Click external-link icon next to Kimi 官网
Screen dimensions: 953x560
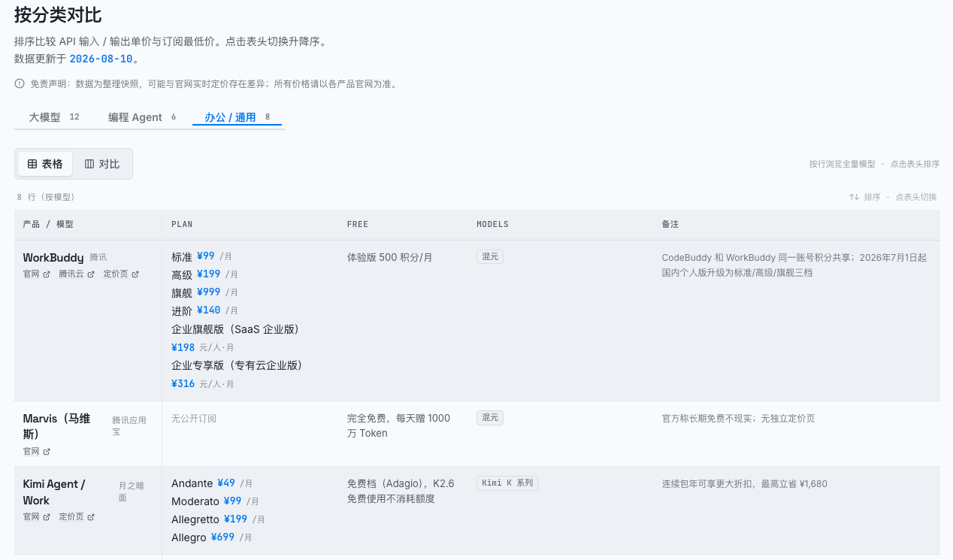pos(47,517)
